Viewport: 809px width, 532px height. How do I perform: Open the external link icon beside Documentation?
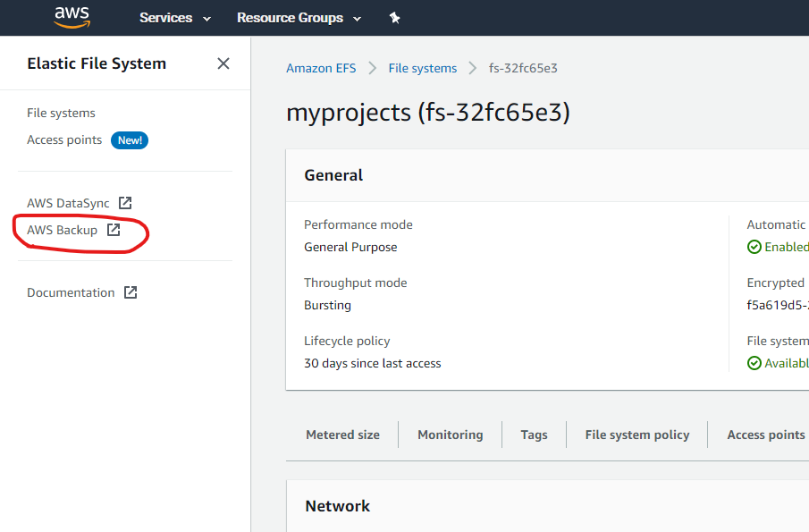131,292
